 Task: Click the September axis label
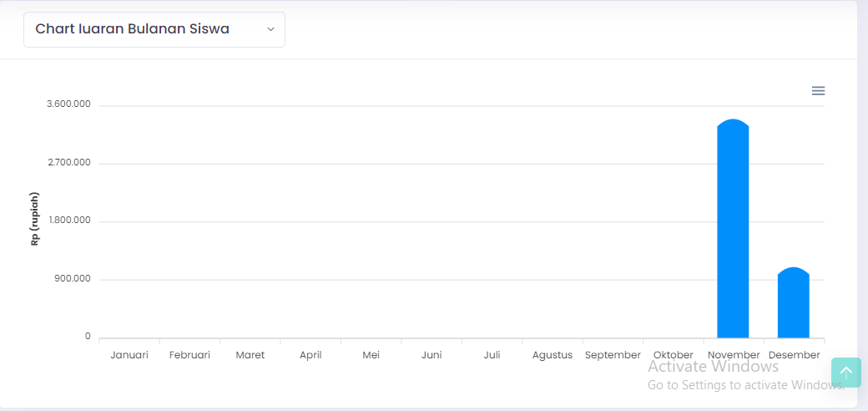(x=613, y=356)
